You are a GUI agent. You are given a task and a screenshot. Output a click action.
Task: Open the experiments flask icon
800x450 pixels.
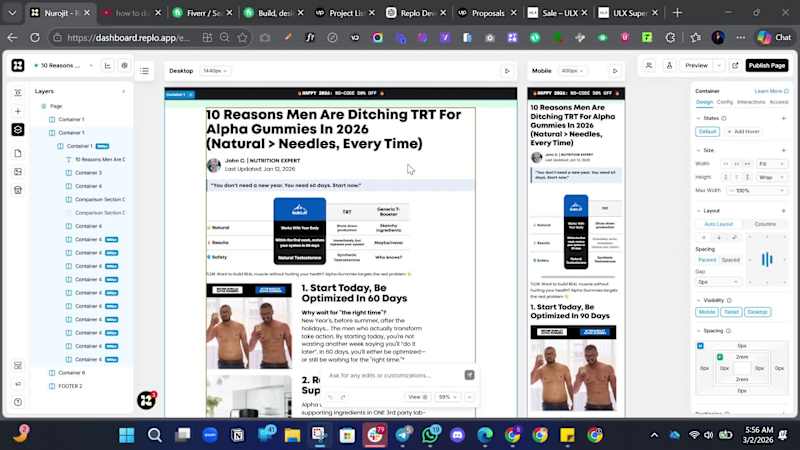tap(669, 65)
